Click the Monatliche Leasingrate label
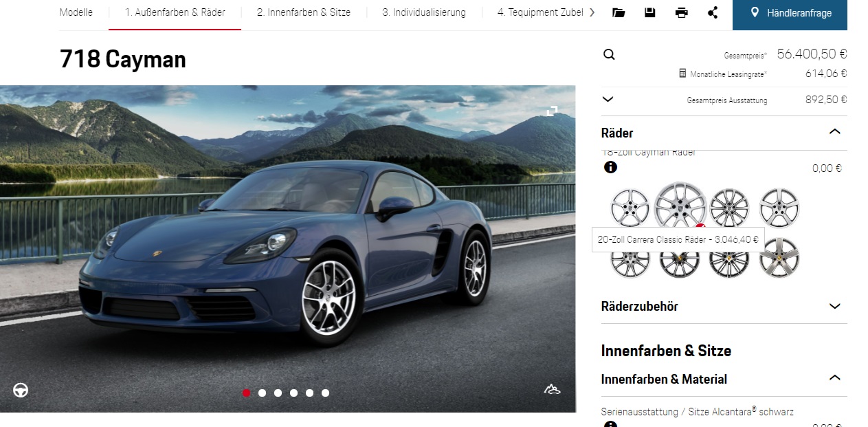868x427 pixels. [x=728, y=74]
